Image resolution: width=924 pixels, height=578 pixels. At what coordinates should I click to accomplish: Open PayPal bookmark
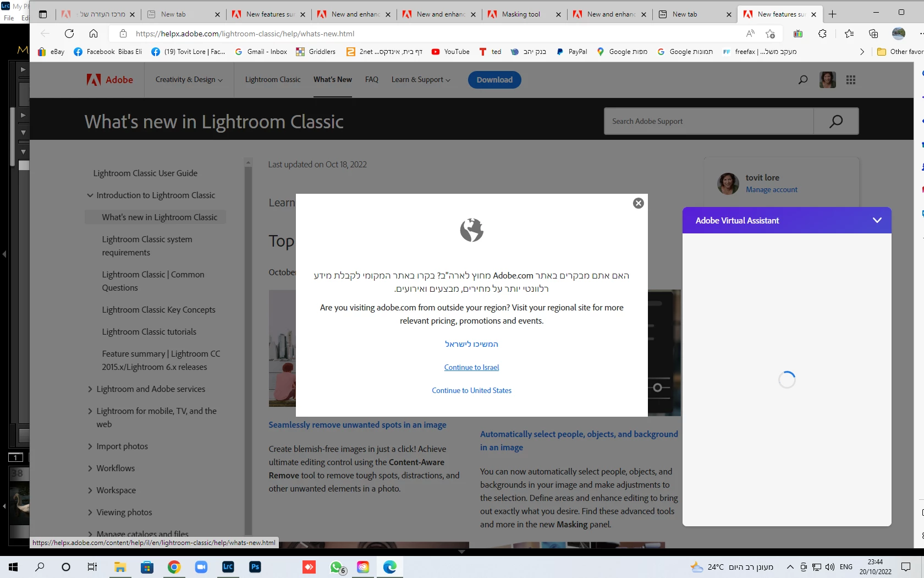tap(571, 52)
